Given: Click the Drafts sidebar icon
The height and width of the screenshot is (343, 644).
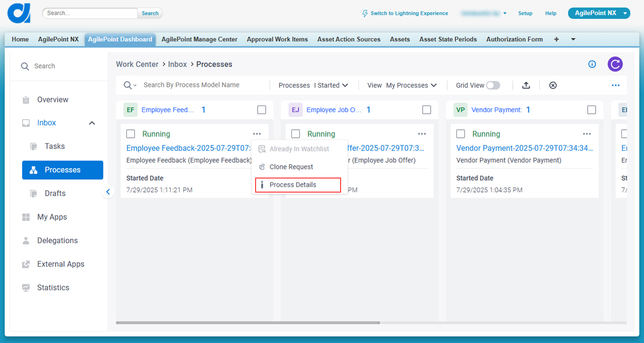Looking at the screenshot, I should [34, 194].
